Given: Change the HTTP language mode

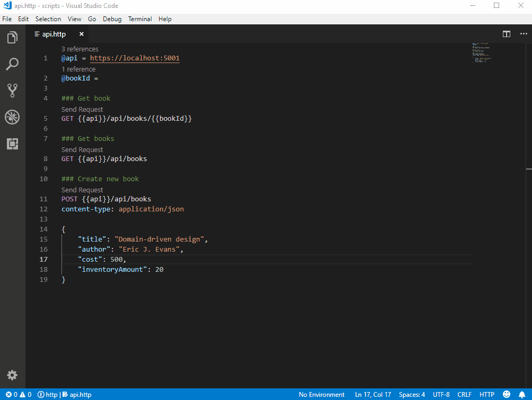Looking at the screenshot, I should tap(486, 395).
